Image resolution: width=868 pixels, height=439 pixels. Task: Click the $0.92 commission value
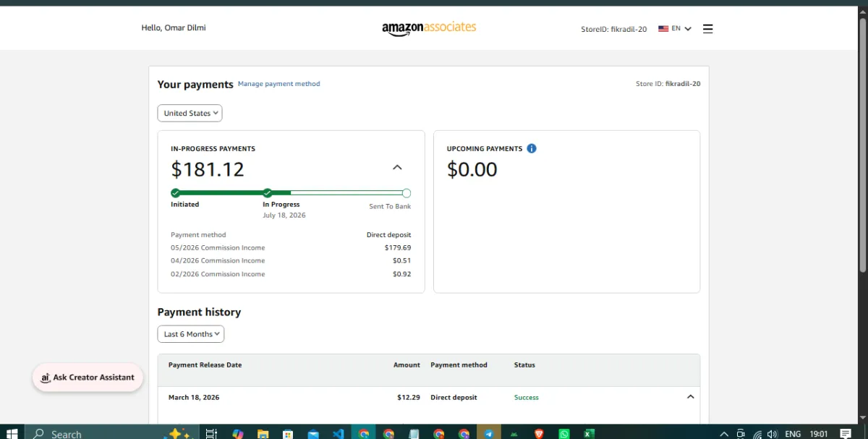click(401, 274)
